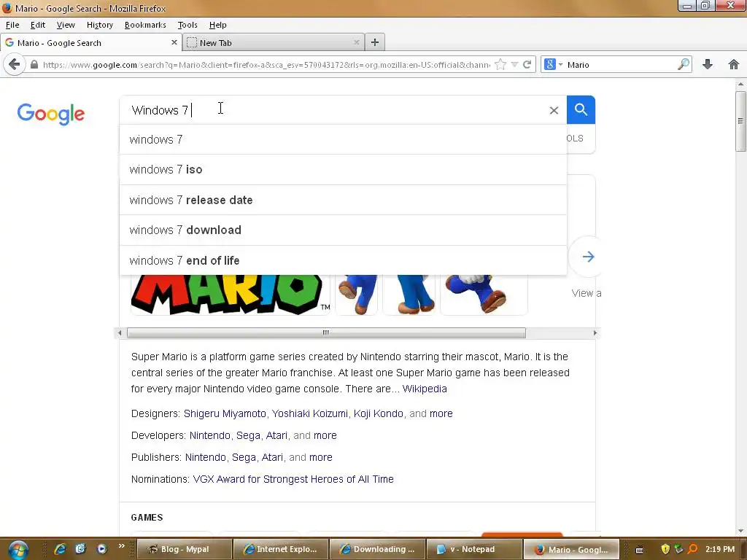Bookmark this page with the star icon
Image resolution: width=747 pixels, height=560 pixels.
(500, 64)
